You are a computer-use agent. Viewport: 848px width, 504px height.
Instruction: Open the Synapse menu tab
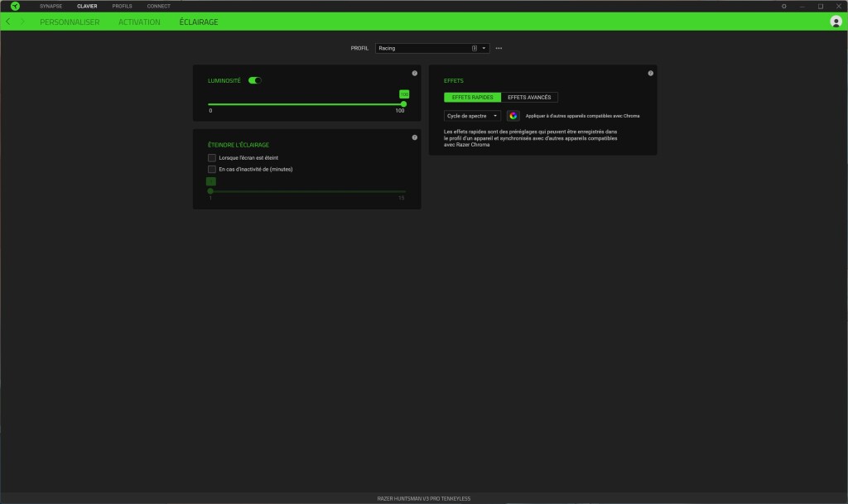pyautogui.click(x=51, y=7)
